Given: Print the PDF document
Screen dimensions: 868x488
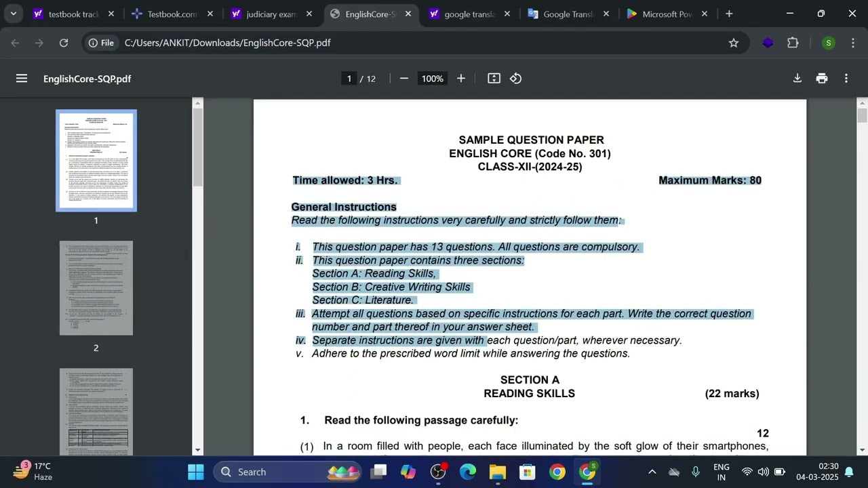Looking at the screenshot, I should click(x=822, y=79).
